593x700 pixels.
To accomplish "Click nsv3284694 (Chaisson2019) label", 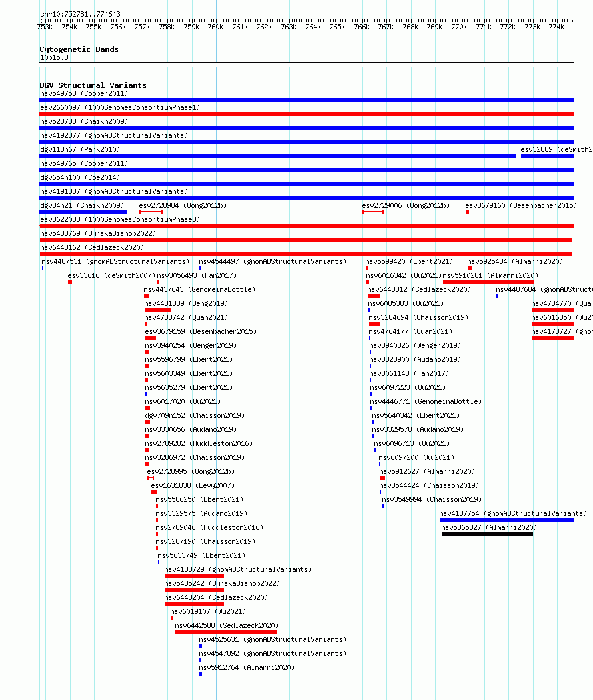I will 418,317.
